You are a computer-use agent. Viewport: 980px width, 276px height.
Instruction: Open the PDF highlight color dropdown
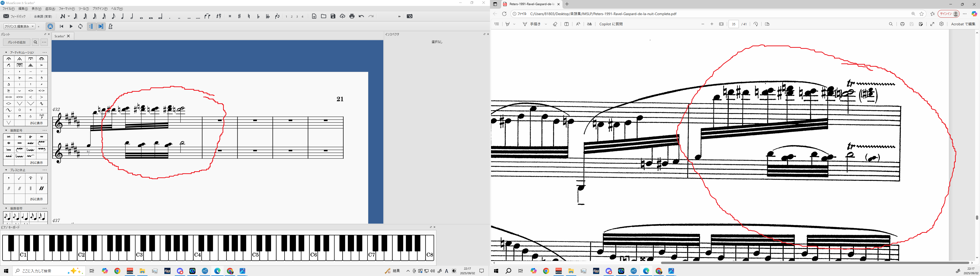pyautogui.click(x=514, y=24)
